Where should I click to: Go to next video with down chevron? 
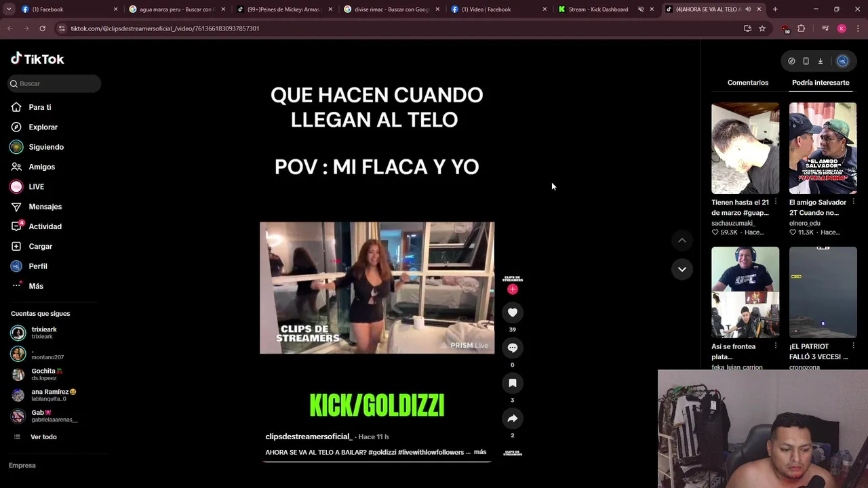pos(682,269)
